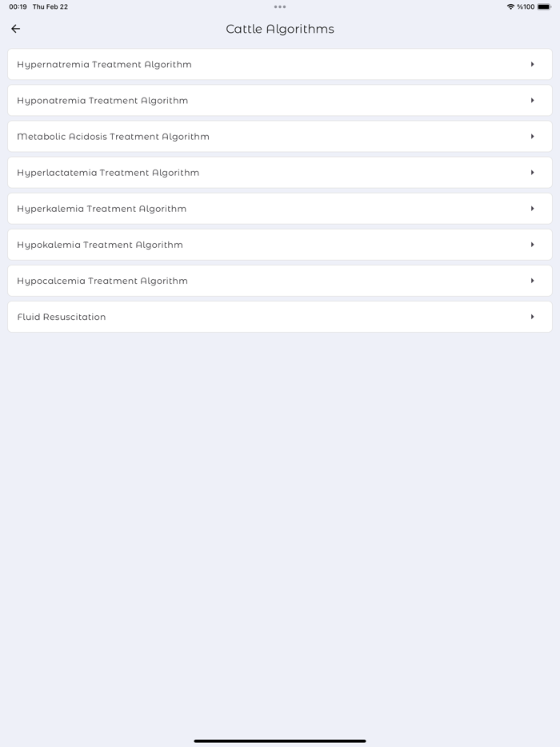The width and height of the screenshot is (560, 747).
Task: Click chevron on Metabolic Acidosis row
Action: [534, 136]
